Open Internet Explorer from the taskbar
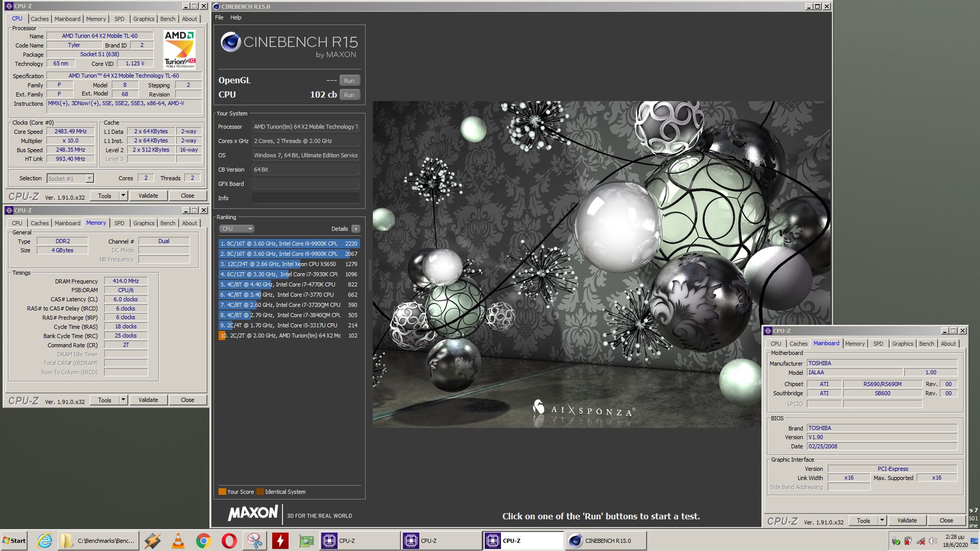980x551 pixels. 44,541
